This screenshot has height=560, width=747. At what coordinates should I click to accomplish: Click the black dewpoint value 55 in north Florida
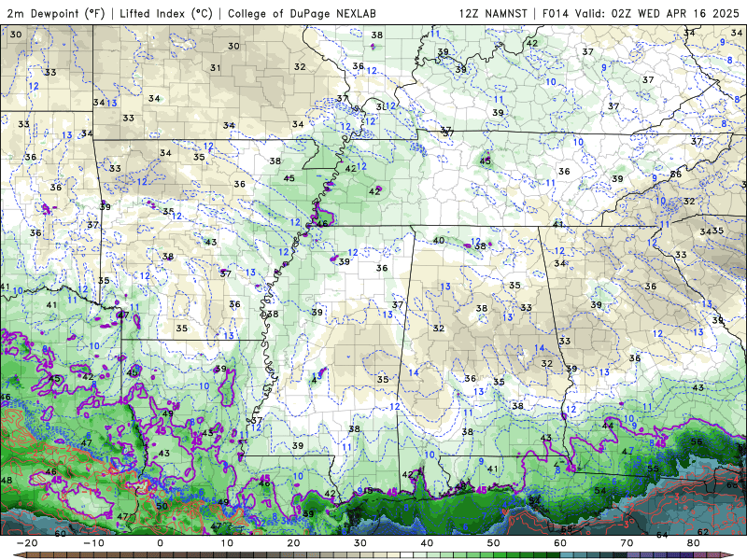653,469
